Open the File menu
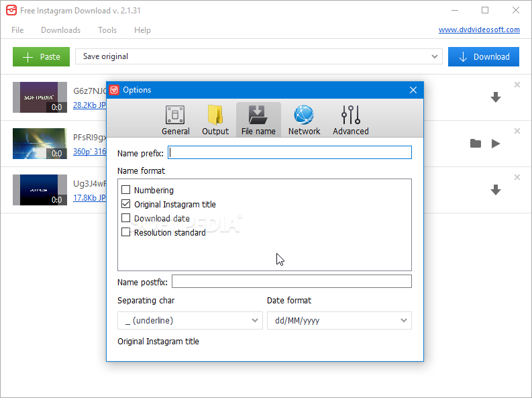 coord(17,30)
